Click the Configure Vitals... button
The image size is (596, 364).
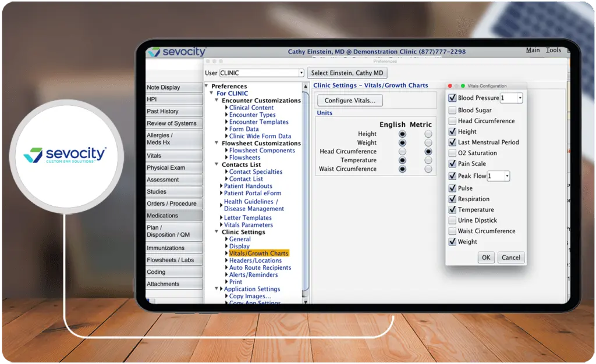[350, 101]
